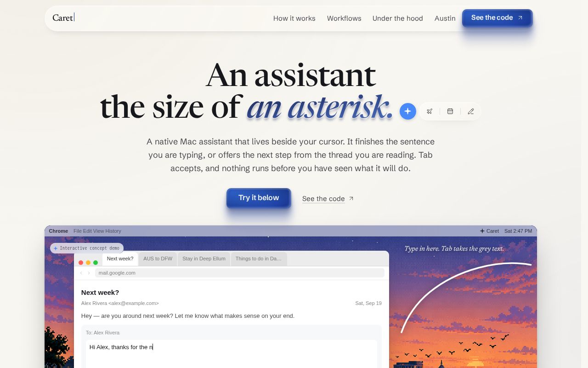Click in the reply text box
The width and height of the screenshot is (588, 368).
pos(232,354)
